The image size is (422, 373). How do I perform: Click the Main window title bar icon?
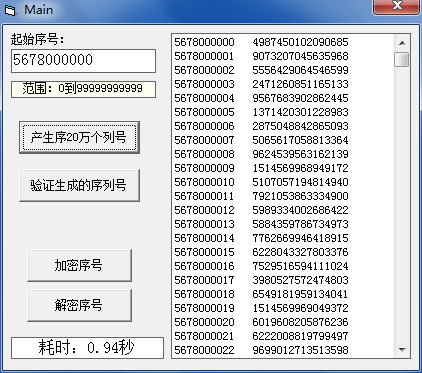10,10
